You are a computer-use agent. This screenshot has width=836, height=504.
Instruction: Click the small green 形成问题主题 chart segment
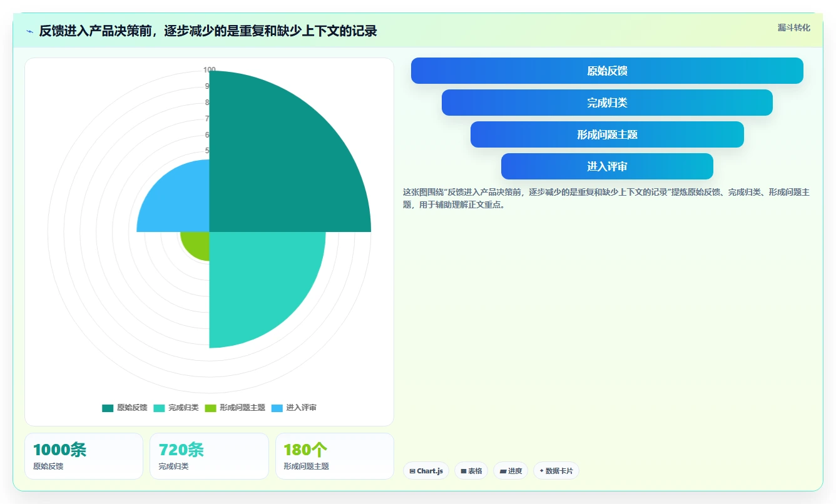point(197,243)
